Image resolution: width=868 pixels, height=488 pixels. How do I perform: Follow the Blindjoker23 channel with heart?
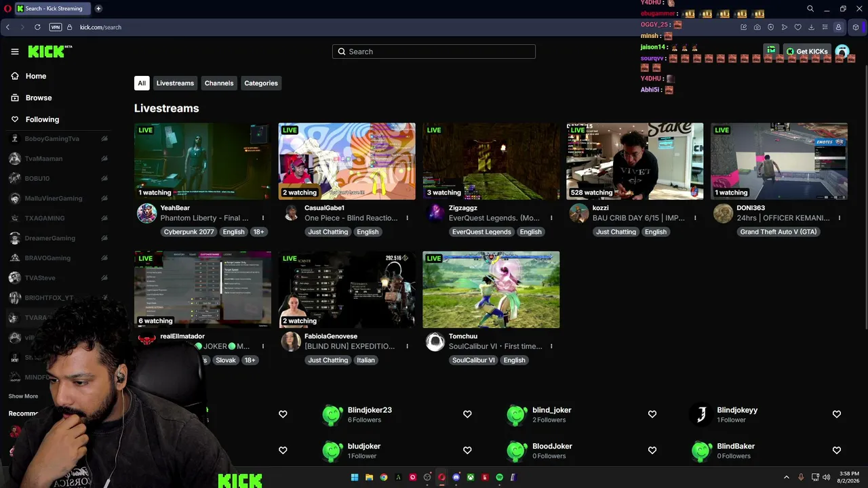tap(467, 414)
